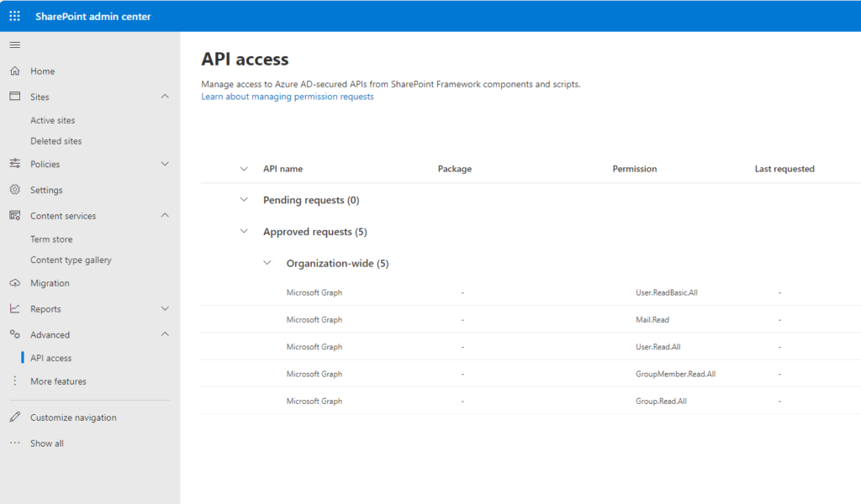This screenshot has height=504, width=861.
Task: Click the Migration cloud icon
Action: click(x=14, y=283)
